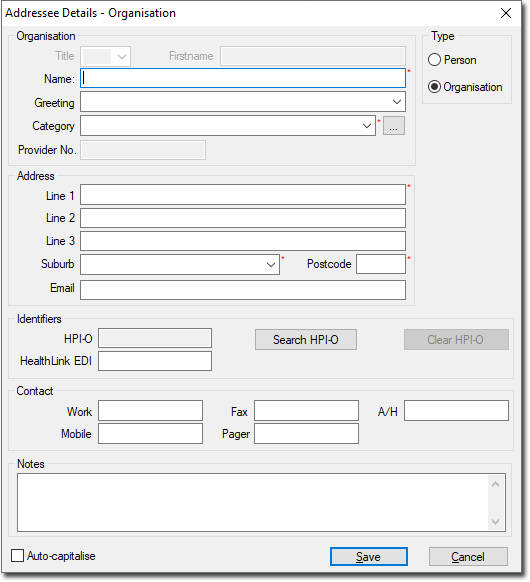The height and width of the screenshot is (582, 530).
Task: Click the HealthLink EDI field
Action: (x=155, y=361)
